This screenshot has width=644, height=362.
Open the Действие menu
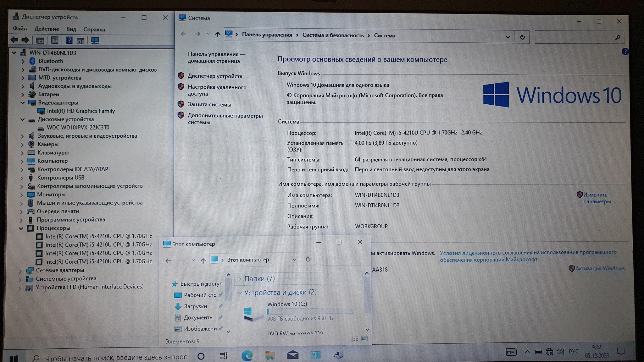point(47,29)
